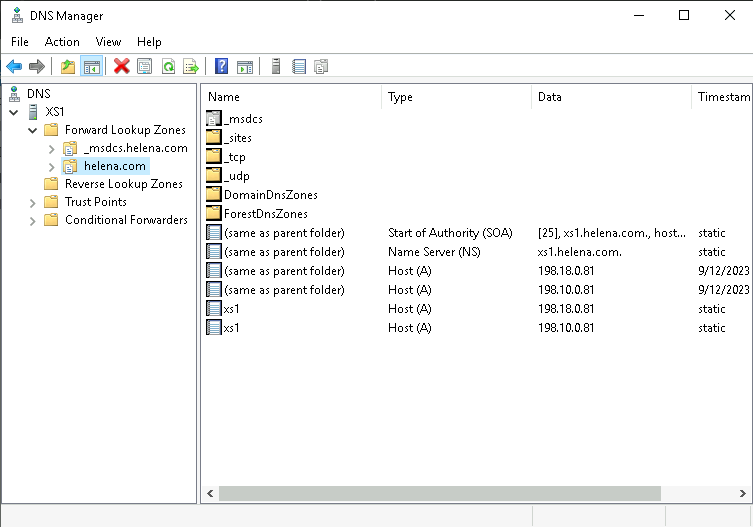Expand the Conditional Forwarders node

(x=33, y=220)
